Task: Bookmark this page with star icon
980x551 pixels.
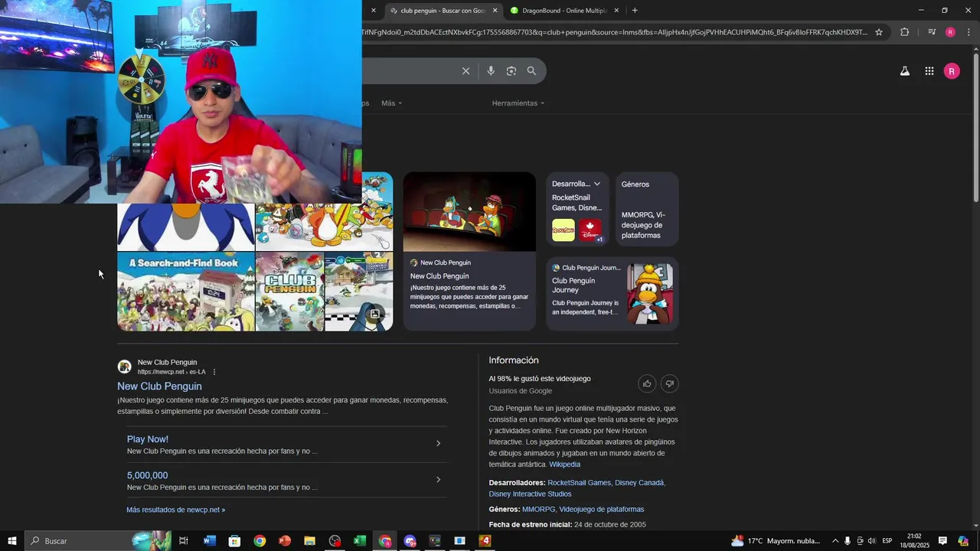Action: point(879,32)
